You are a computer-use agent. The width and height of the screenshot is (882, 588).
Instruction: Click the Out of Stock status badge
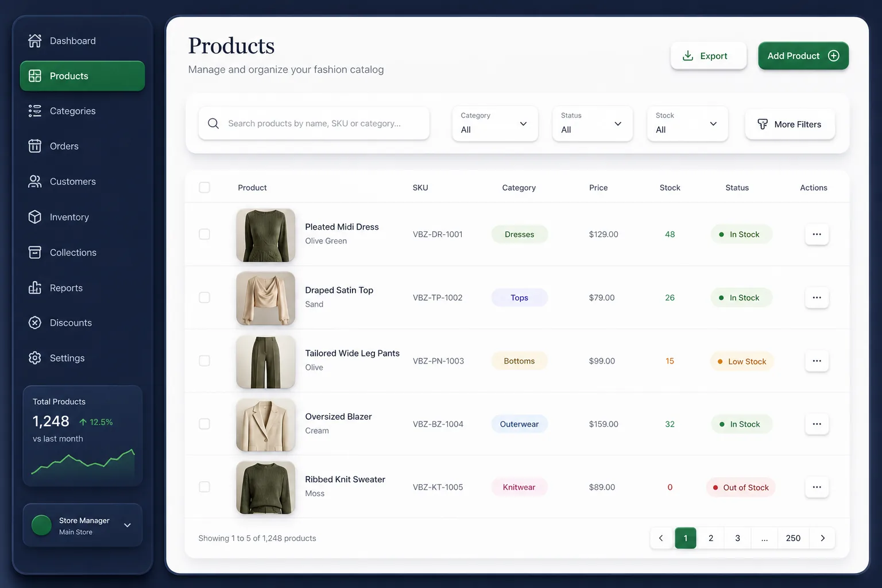[741, 488]
